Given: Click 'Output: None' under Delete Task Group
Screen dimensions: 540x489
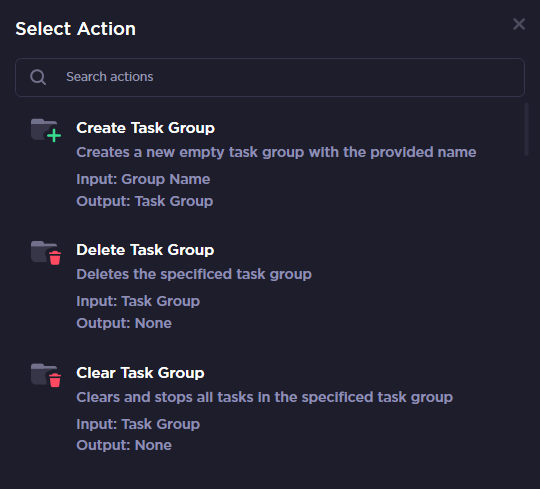Looking at the screenshot, I should pyautogui.click(x=124, y=323).
